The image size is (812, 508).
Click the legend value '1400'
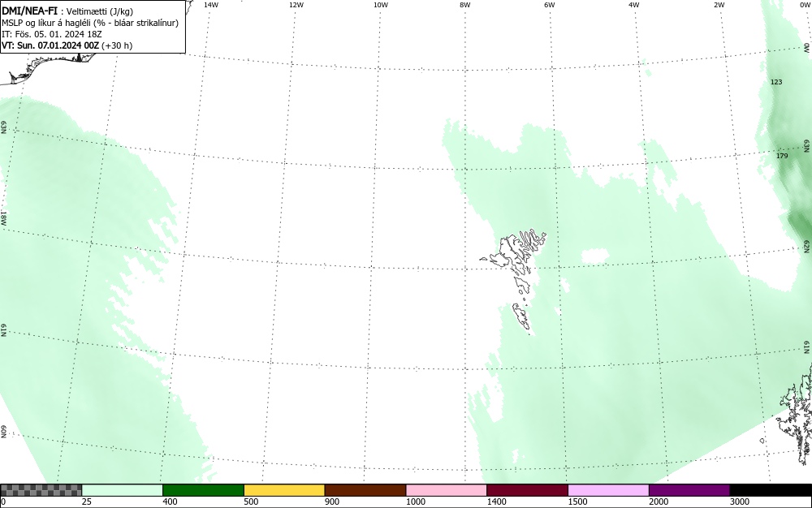(496, 502)
